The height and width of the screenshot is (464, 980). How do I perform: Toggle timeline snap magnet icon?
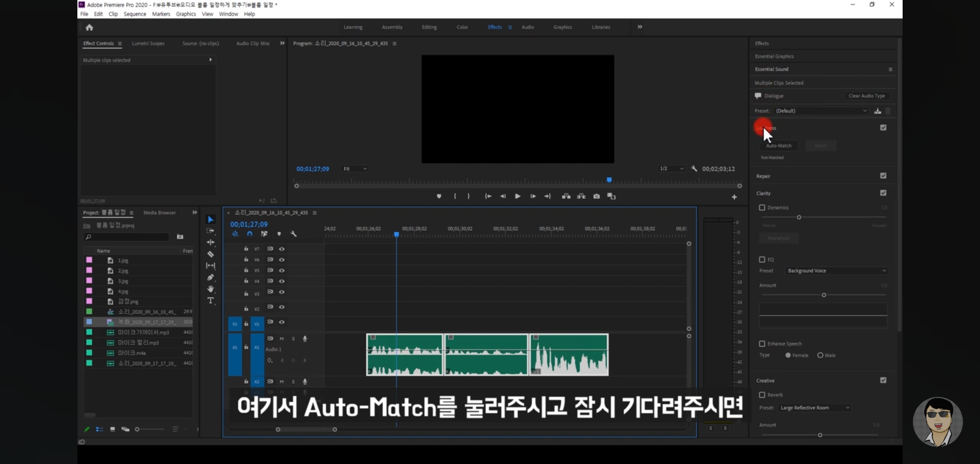[x=250, y=234]
